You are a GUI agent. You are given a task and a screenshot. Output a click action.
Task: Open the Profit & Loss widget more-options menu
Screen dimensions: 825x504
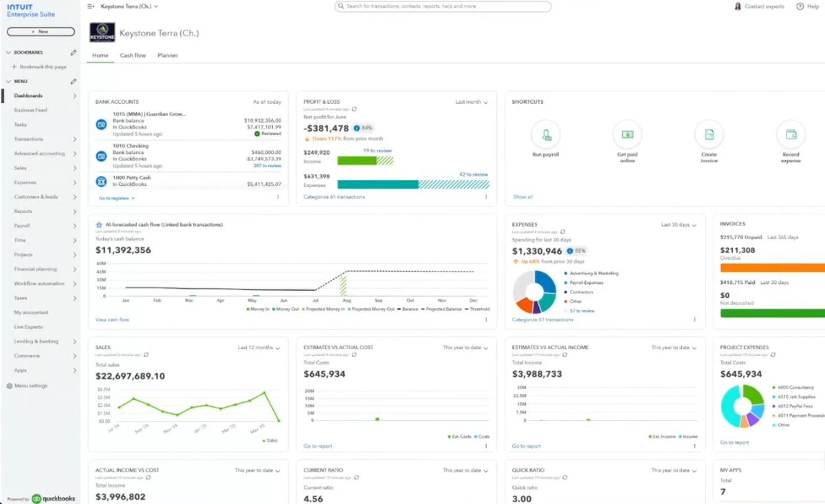486,197
